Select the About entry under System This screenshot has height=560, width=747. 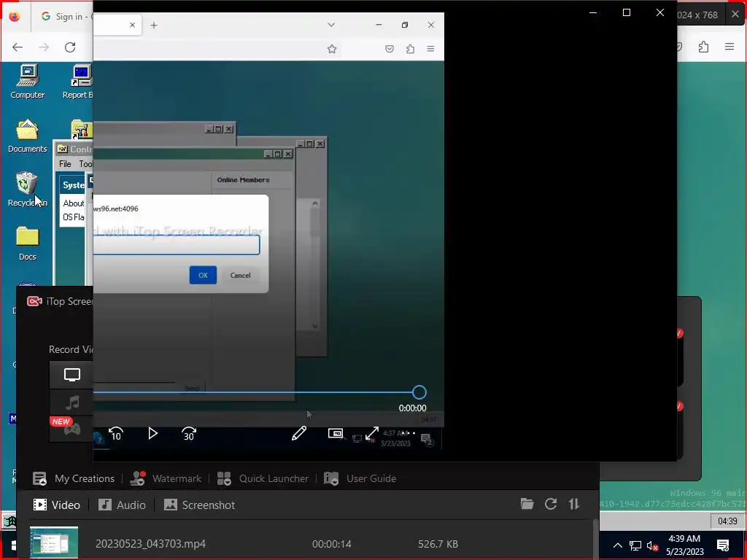pyautogui.click(x=74, y=203)
